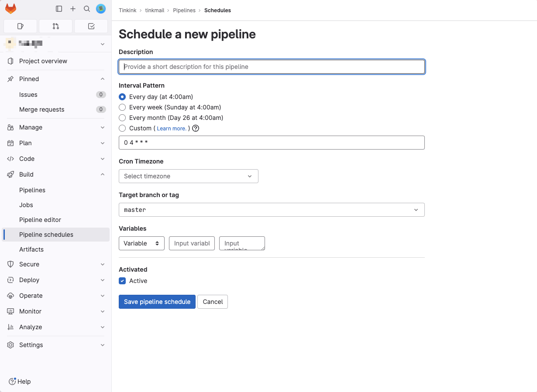537x392 pixels.
Task: Click the cron pattern field
Action: [x=272, y=143]
